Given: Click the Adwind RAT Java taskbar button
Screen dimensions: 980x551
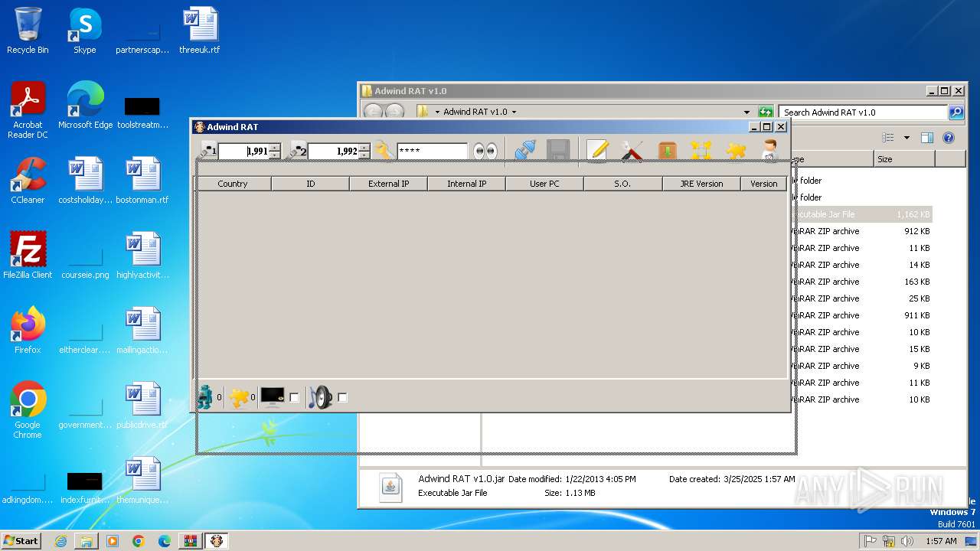Looking at the screenshot, I should point(217,541).
